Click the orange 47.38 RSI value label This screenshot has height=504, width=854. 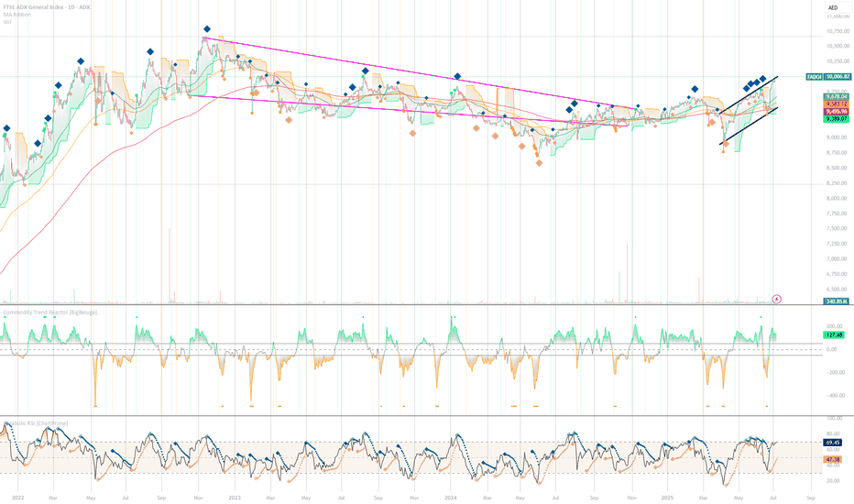click(833, 459)
